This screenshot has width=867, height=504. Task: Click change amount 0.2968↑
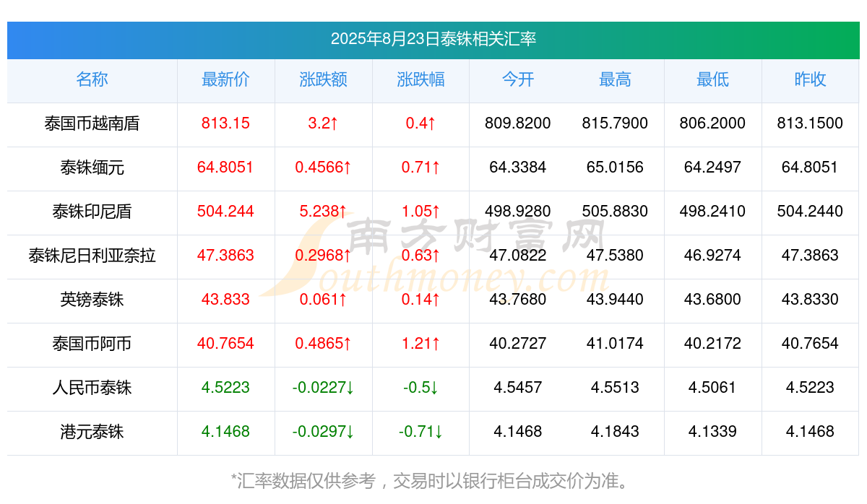323,256
